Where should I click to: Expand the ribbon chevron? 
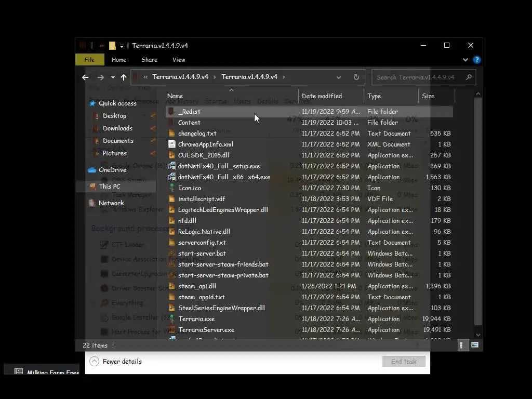[465, 60]
